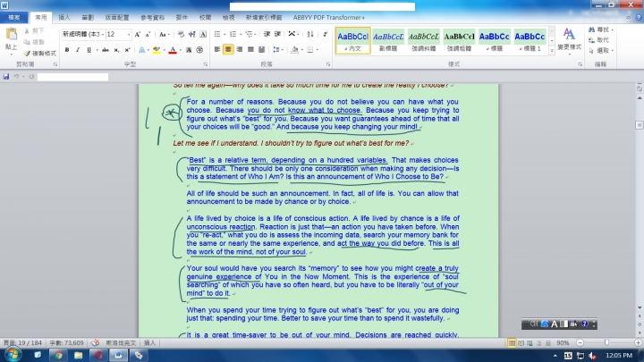Click the Zoom Out minus button
This screenshot has height=362, width=644.
point(580,342)
